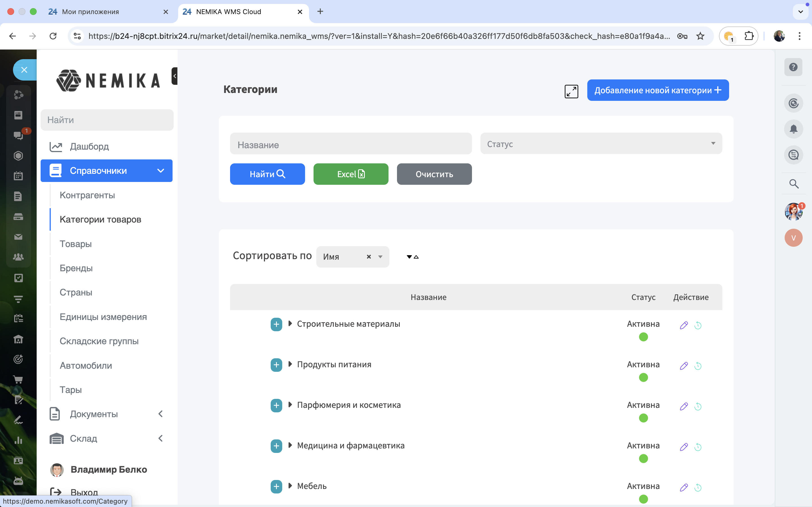Bookmark page using the star icon
The width and height of the screenshot is (812, 507).
[x=700, y=36]
